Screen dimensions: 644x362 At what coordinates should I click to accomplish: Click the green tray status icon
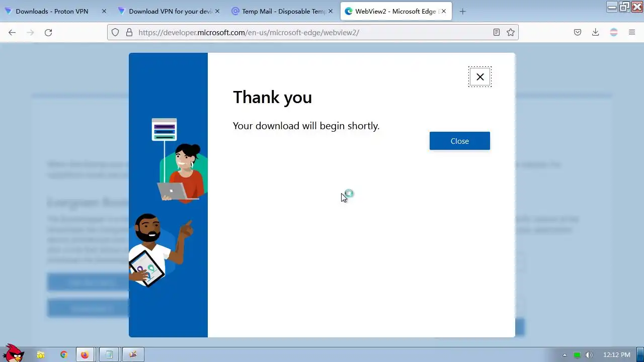[x=577, y=355]
